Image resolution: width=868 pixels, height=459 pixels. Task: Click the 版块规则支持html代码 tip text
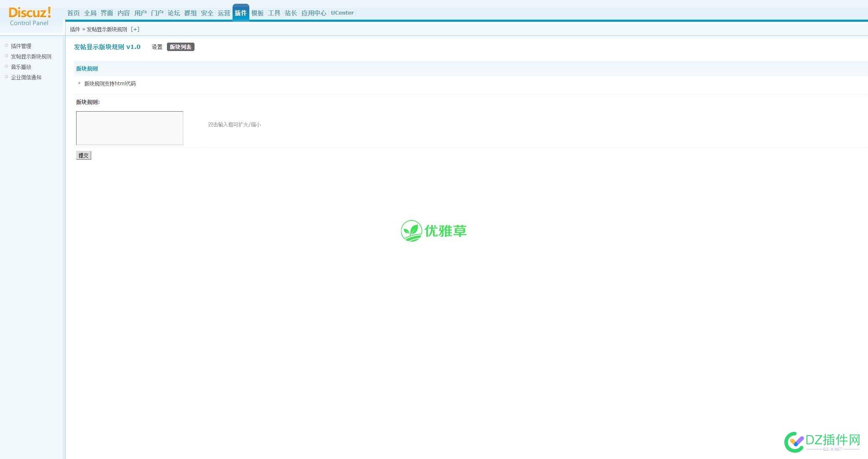click(x=110, y=84)
